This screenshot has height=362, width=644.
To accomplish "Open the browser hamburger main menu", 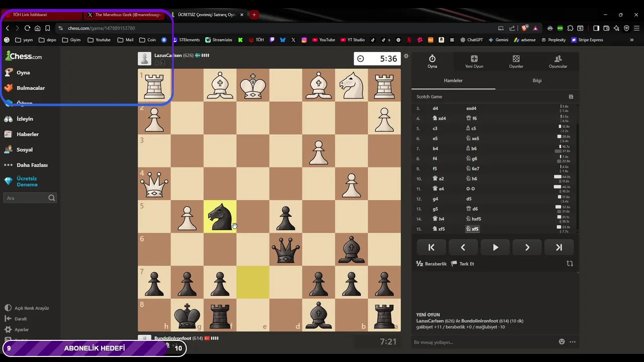I will click(x=636, y=28).
